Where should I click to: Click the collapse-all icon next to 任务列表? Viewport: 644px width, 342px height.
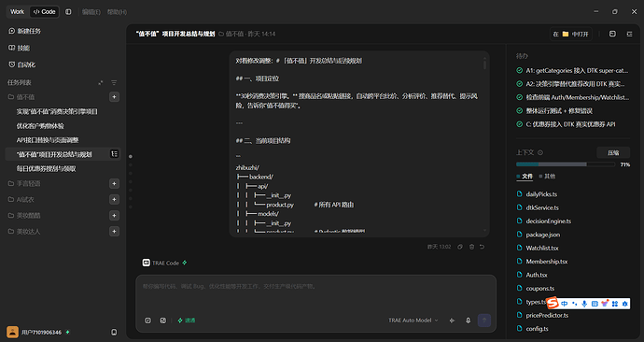tap(101, 82)
